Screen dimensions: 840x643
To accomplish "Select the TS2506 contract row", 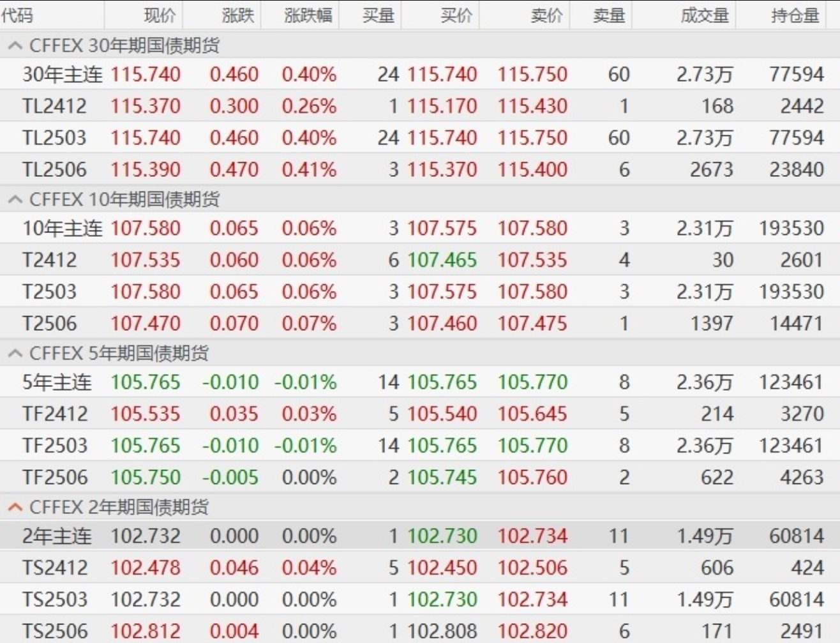I will 55,632.
